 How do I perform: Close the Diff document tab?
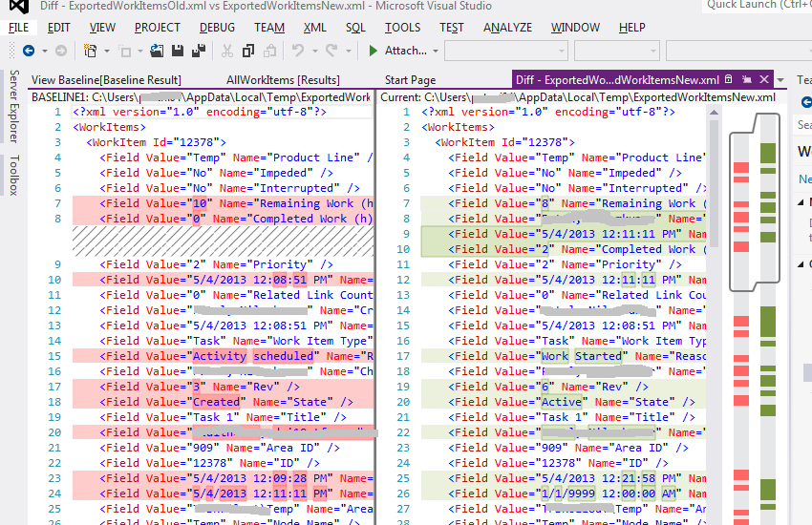pyautogui.click(x=764, y=79)
